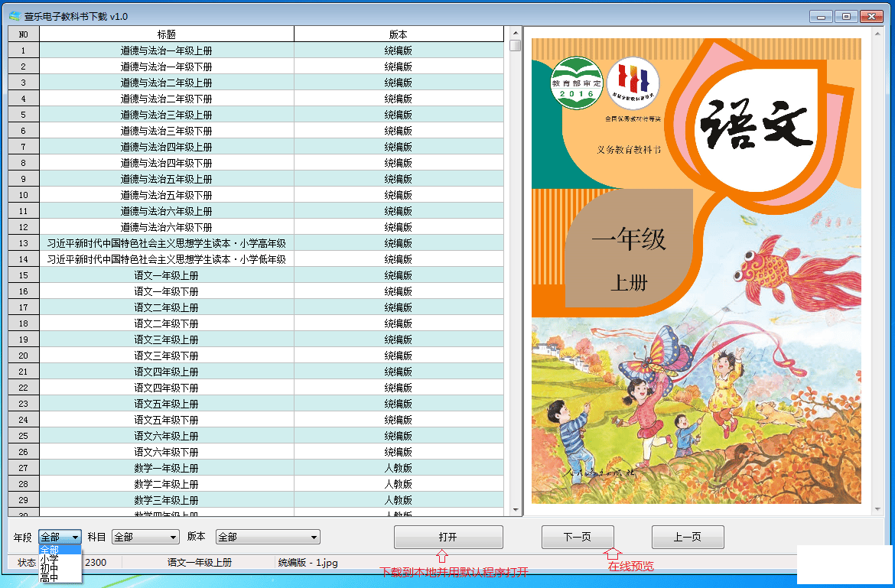Select row 道德与法治二年级上册
Image resolution: width=895 pixels, height=588 pixels.
point(255,82)
